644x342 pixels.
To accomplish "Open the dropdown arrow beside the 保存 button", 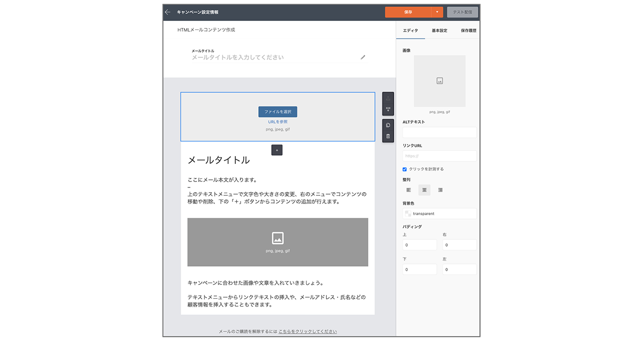I will (437, 12).
